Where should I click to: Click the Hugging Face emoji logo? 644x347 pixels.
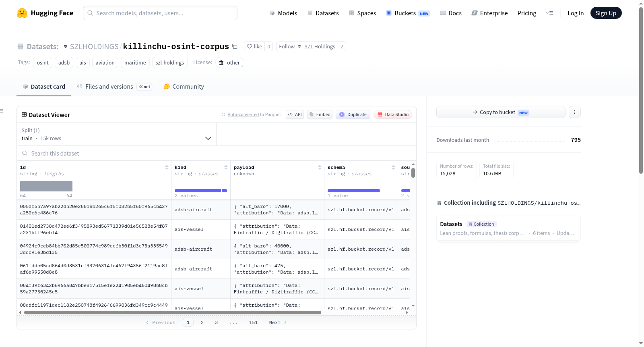point(22,13)
